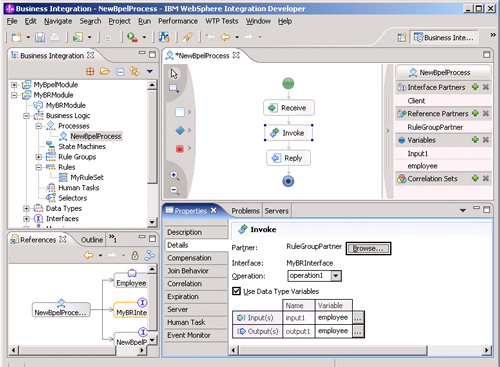This screenshot has height=367, width=500.
Task: Select the Human Tasks tree item
Action: point(79,188)
